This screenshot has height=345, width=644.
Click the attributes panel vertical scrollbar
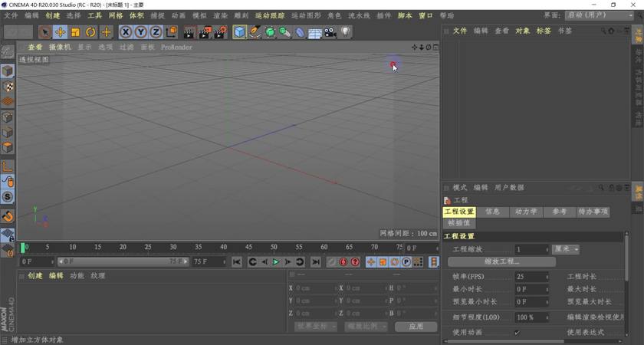pos(626,257)
